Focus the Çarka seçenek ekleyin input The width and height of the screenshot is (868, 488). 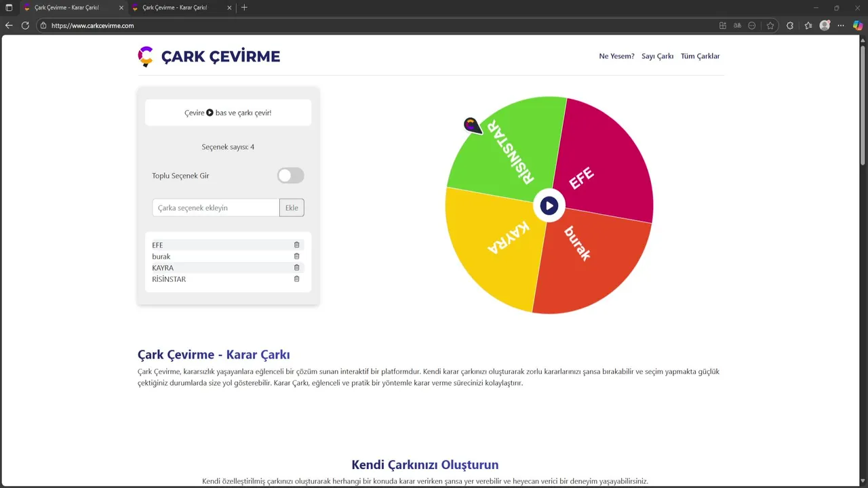[x=216, y=207]
